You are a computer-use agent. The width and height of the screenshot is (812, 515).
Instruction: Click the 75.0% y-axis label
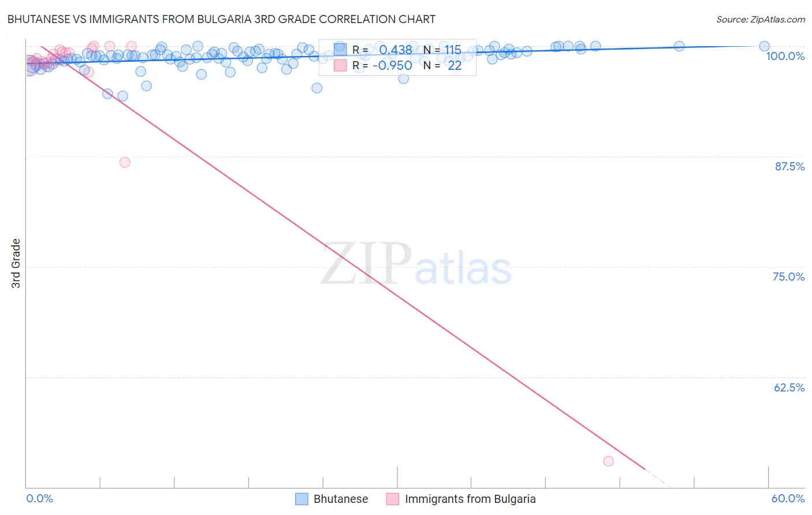[789, 277]
